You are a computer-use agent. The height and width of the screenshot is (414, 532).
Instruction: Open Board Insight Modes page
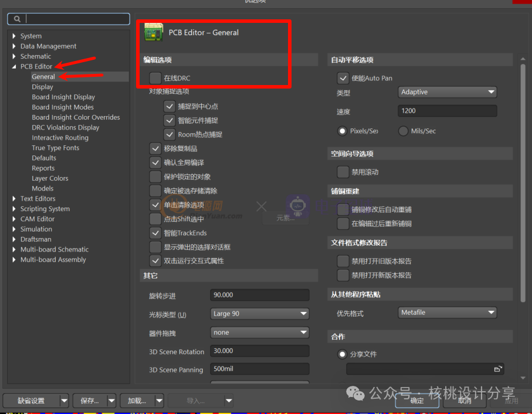click(63, 107)
